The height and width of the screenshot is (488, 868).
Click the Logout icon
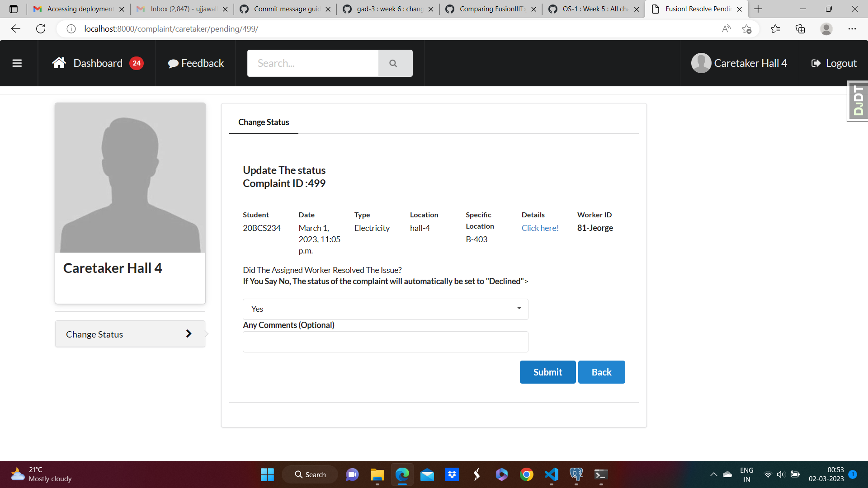pos(816,63)
